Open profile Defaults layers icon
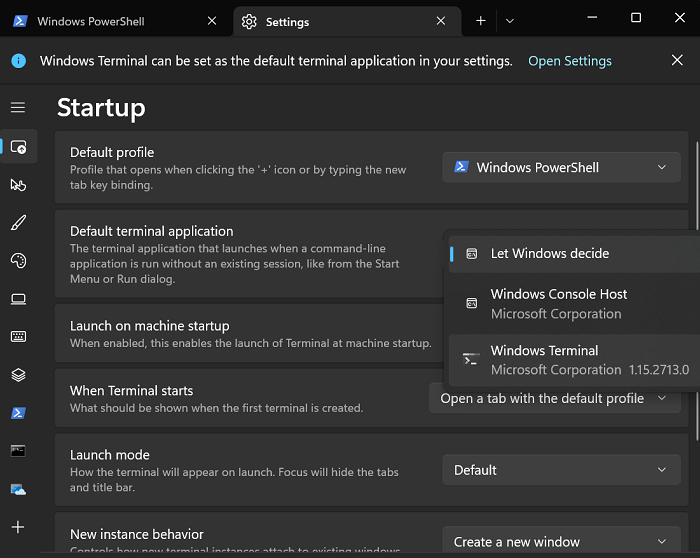This screenshot has width=700, height=558. [x=18, y=374]
